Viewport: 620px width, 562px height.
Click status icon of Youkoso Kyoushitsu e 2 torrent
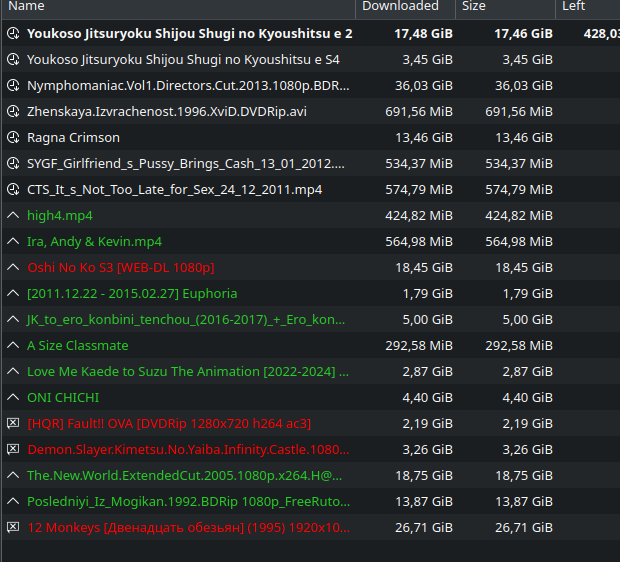click(13, 33)
